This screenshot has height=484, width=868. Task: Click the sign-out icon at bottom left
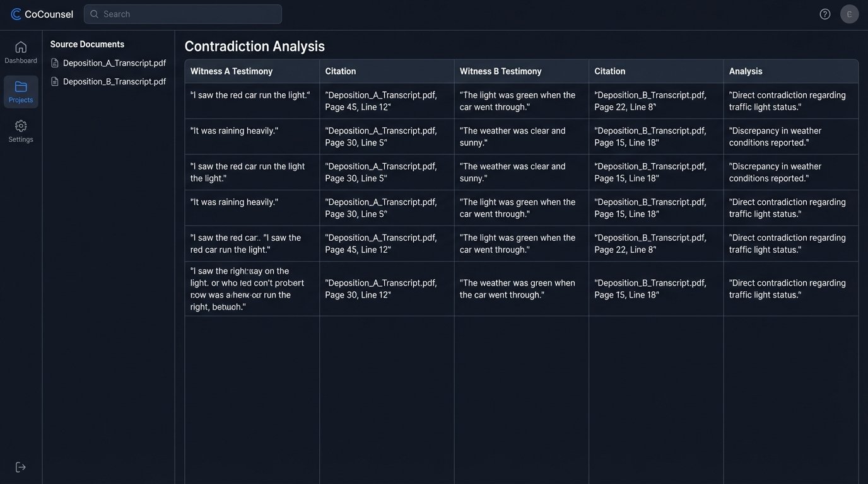coord(20,466)
